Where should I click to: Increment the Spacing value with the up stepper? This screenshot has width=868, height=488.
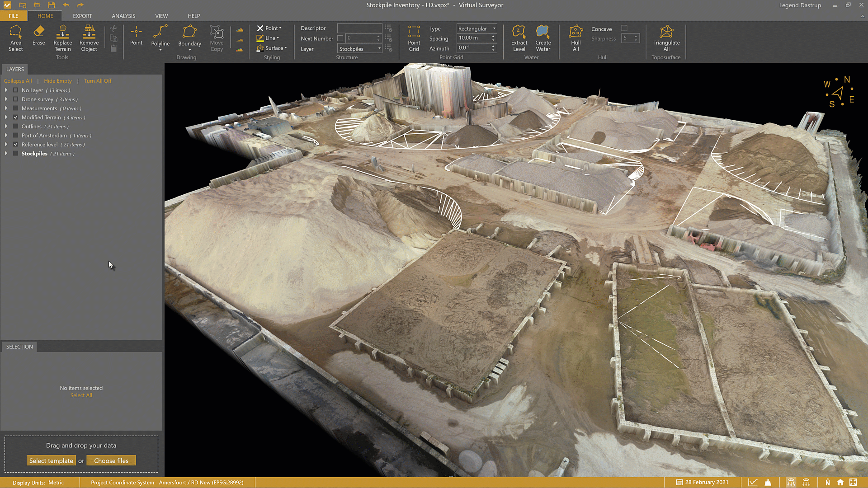pos(493,36)
